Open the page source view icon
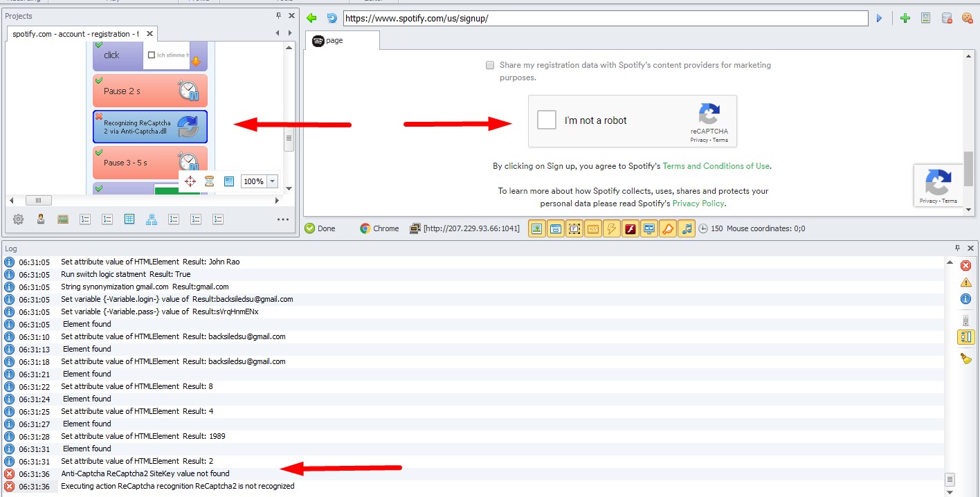 click(x=925, y=19)
